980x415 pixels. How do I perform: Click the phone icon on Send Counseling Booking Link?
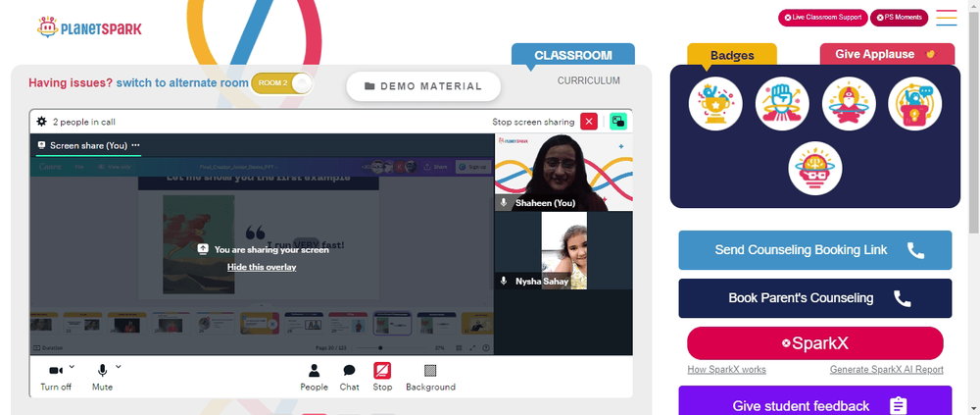pyautogui.click(x=915, y=250)
